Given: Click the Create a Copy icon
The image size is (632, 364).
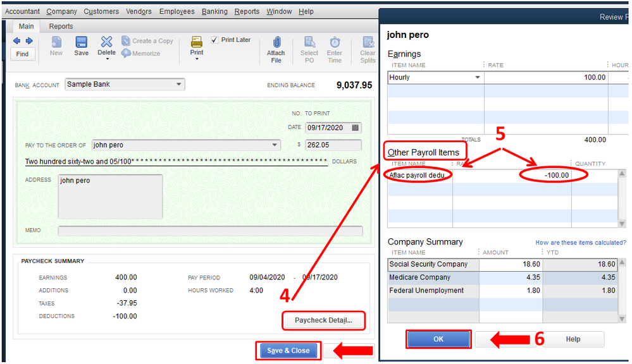Looking at the screenshot, I should click(126, 40).
